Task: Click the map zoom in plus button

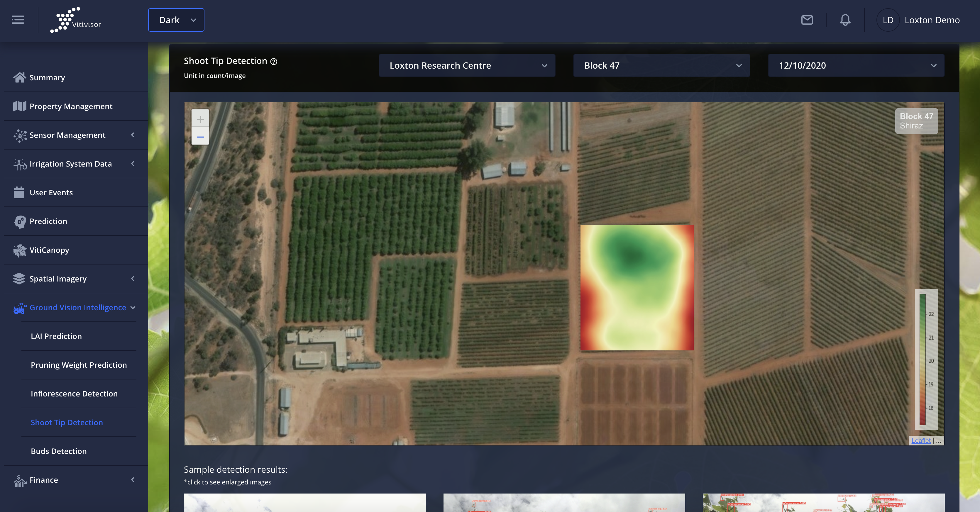Action: [200, 119]
